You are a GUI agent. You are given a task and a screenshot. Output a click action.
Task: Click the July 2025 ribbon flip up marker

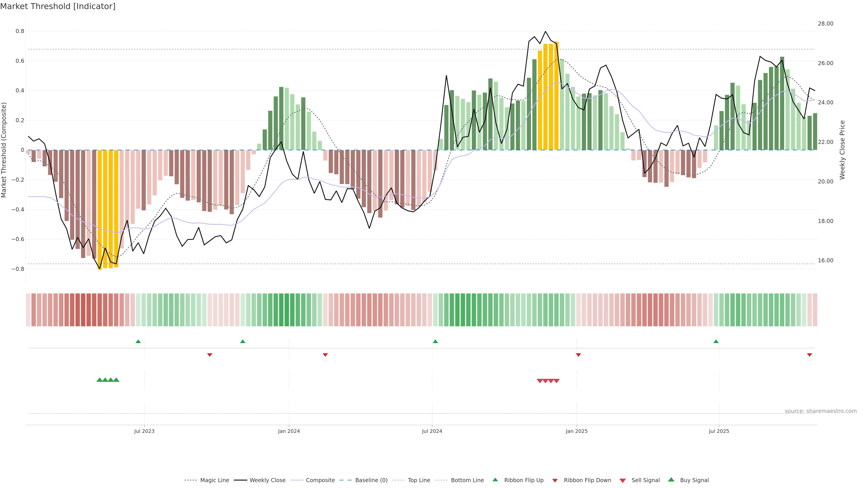(x=716, y=342)
